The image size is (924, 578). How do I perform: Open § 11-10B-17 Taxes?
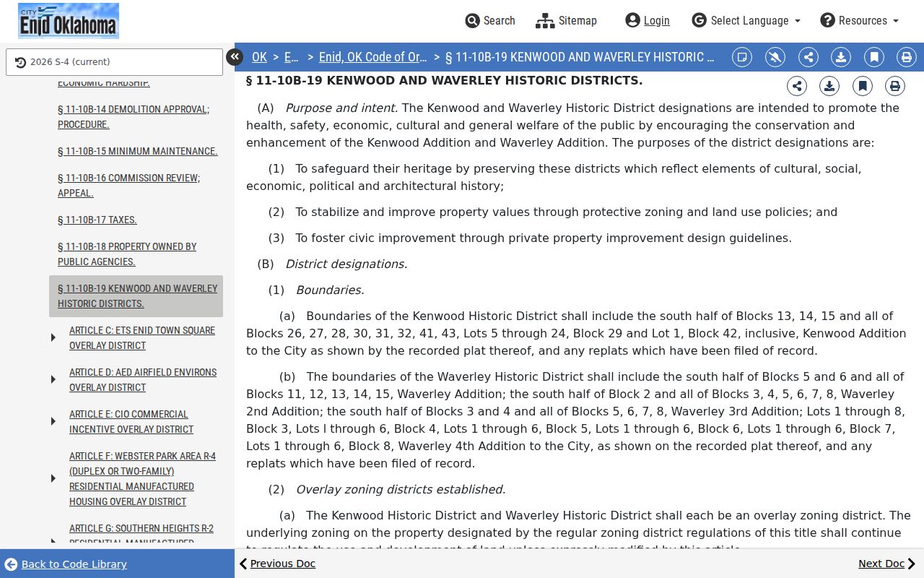(97, 220)
